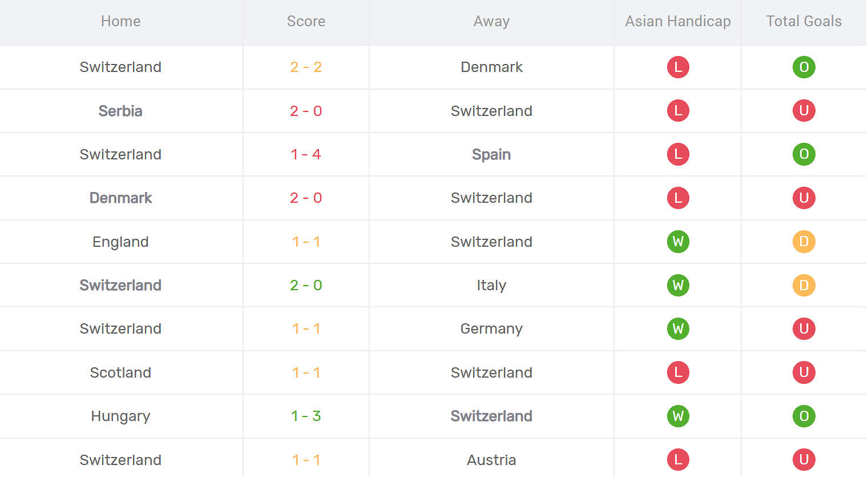Select the red U badge in the Serbia row

click(804, 110)
